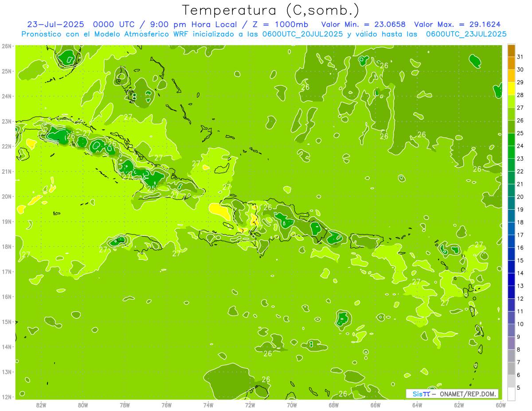Click the 22N latitude label
Viewport: 532px width, 411px height.
(x=6, y=146)
